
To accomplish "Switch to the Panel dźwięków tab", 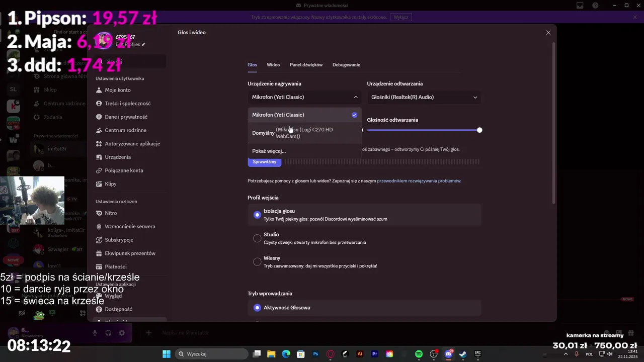I will pyautogui.click(x=306, y=65).
